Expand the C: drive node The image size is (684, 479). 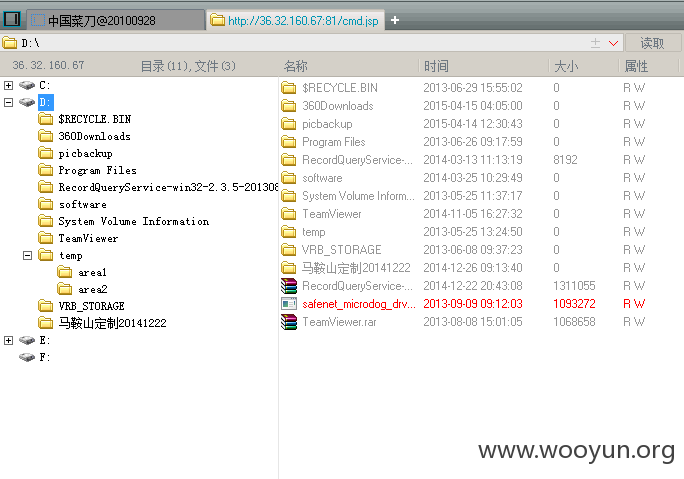[x=8, y=85]
